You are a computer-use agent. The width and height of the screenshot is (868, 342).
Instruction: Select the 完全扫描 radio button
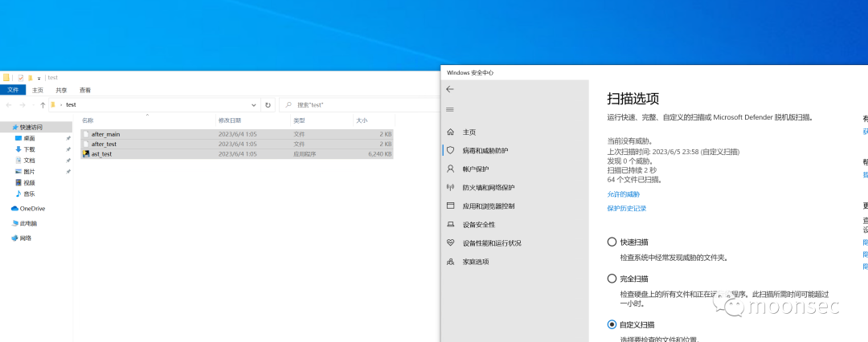point(612,279)
